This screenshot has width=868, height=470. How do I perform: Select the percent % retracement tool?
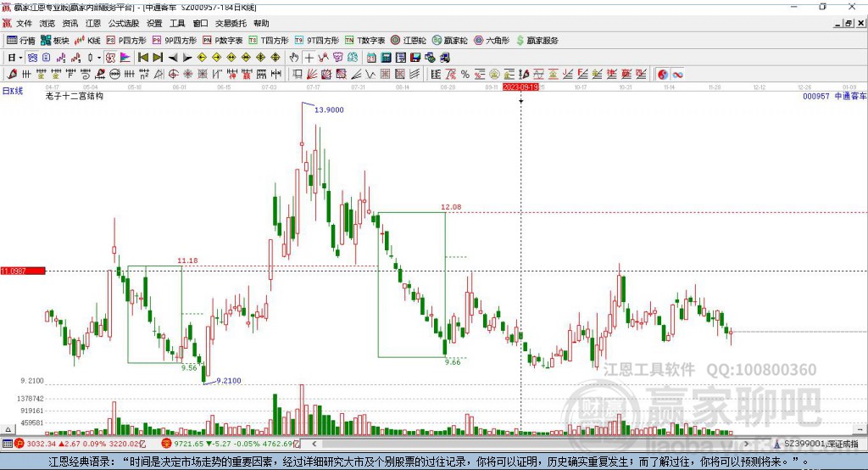click(465, 75)
